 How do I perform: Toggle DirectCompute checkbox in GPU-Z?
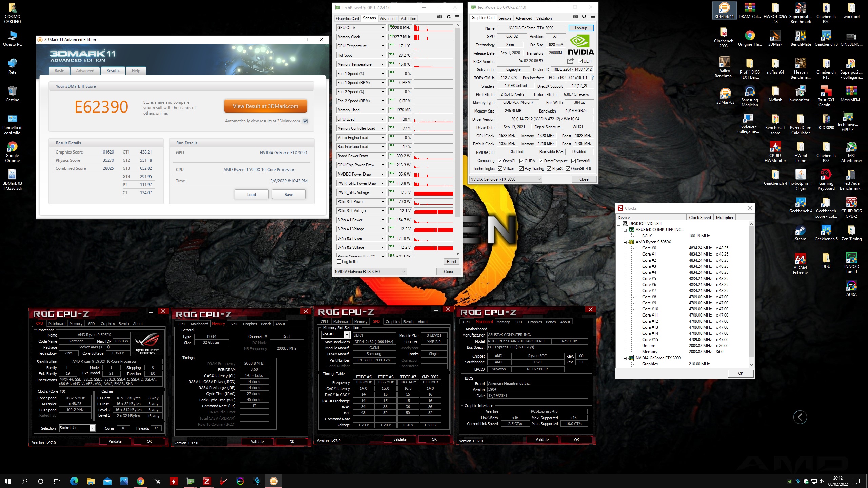541,161
